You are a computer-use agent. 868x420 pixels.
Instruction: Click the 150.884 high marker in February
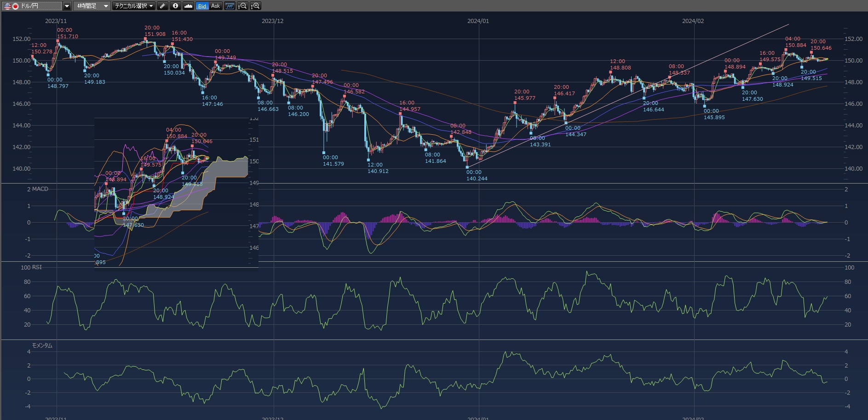795,45
